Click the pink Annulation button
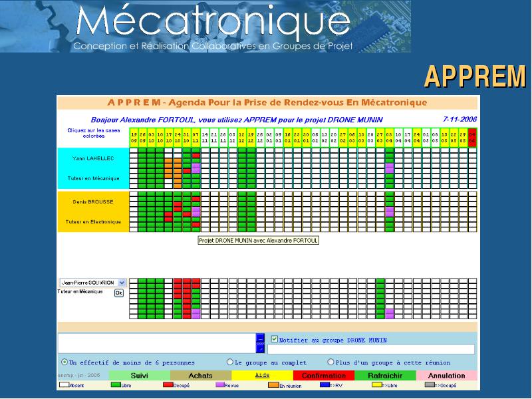This screenshot has width=532, height=399. [x=446, y=376]
